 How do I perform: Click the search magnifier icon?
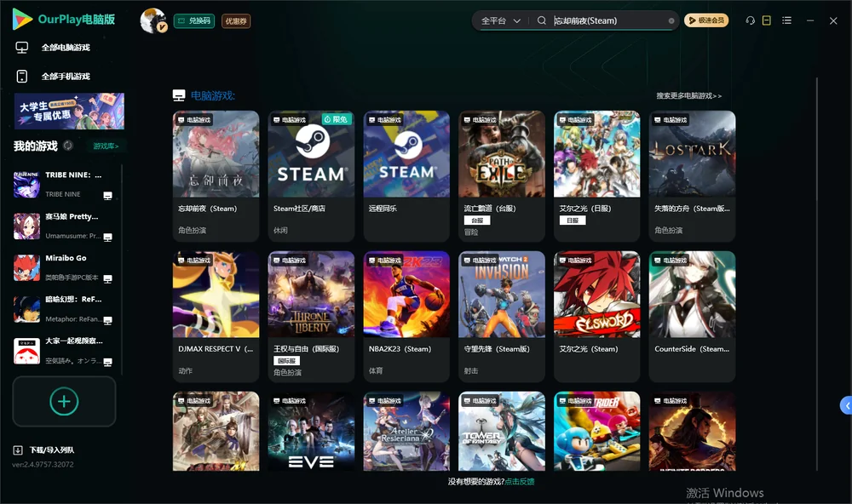tap(541, 20)
